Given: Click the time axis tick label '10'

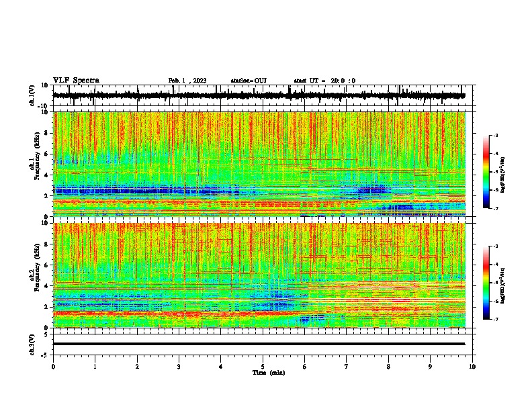Looking at the screenshot, I should (472, 367).
